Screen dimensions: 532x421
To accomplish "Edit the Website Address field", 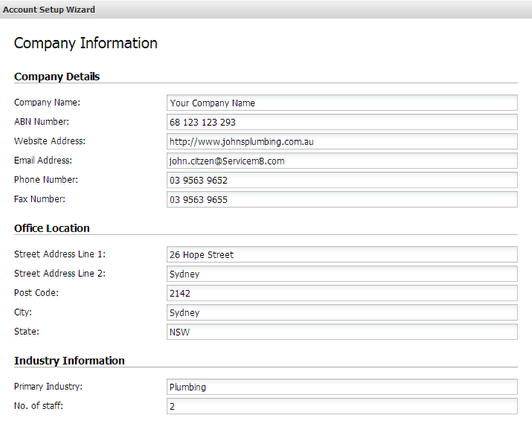I will [342, 141].
